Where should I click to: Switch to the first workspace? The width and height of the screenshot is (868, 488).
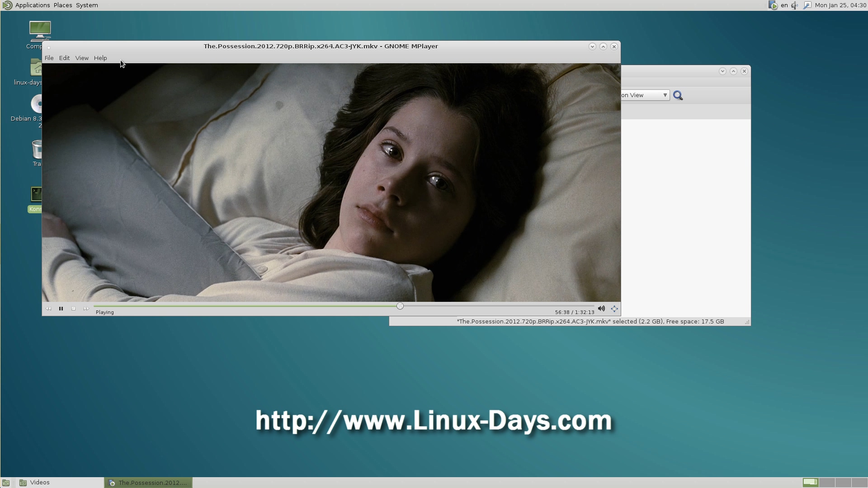(x=811, y=483)
